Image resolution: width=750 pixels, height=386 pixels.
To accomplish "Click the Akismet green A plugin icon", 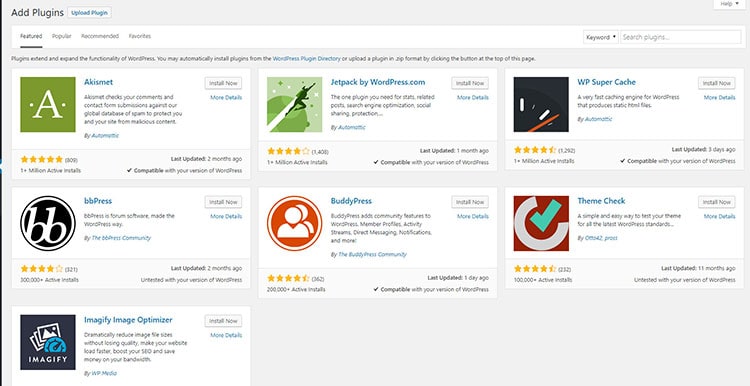I will (x=48, y=104).
